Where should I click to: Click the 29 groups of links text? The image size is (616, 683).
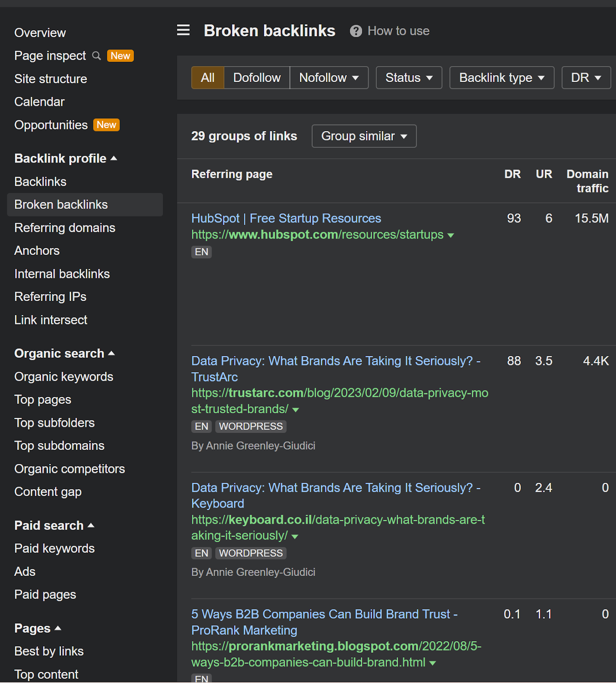click(x=244, y=136)
